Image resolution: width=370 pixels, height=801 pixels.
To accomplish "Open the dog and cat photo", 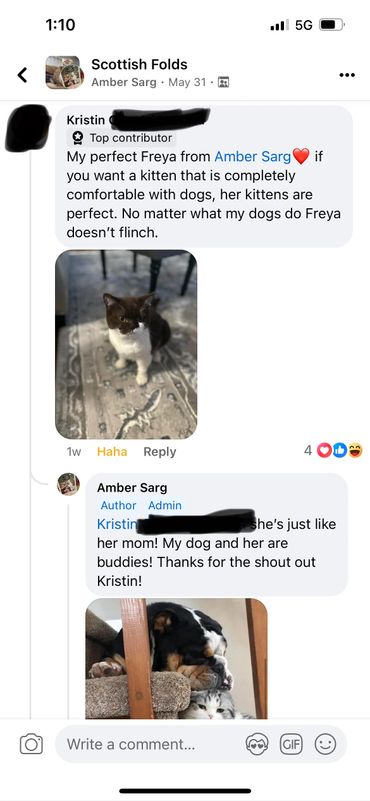I will click(x=177, y=658).
